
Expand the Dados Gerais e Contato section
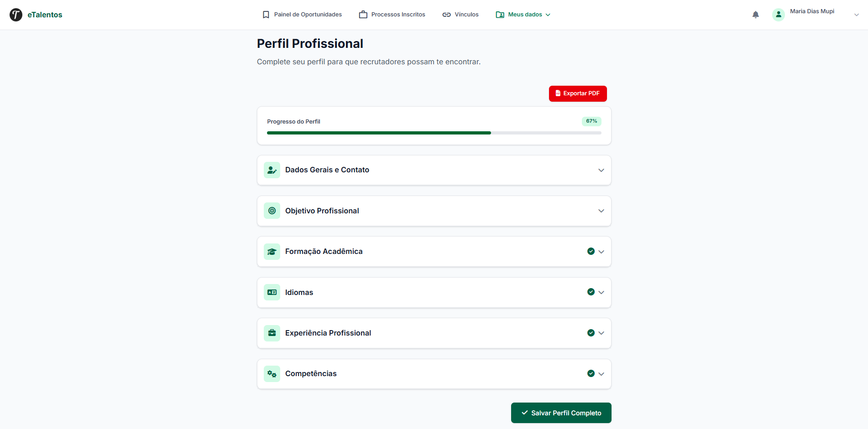tap(601, 170)
